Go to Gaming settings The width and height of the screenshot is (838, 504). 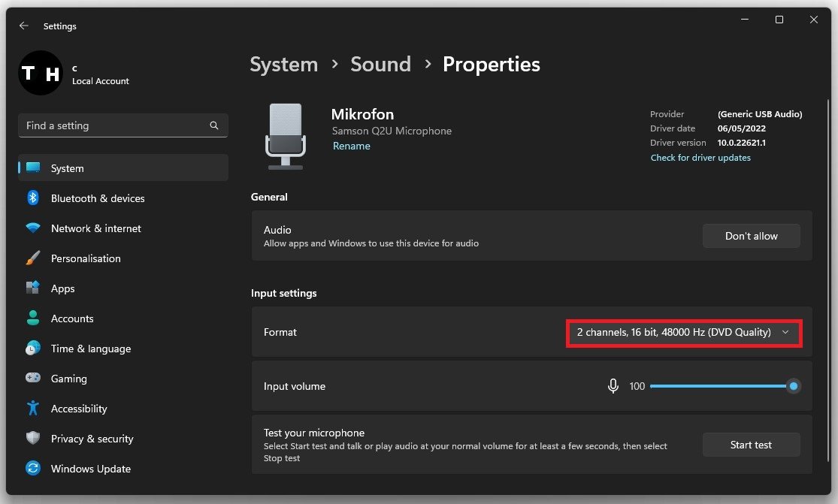[x=68, y=379]
